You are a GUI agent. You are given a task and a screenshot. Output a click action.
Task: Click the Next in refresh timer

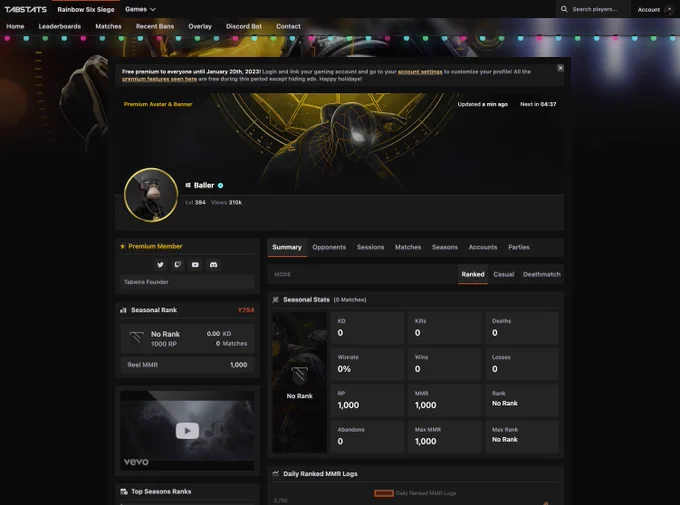538,104
